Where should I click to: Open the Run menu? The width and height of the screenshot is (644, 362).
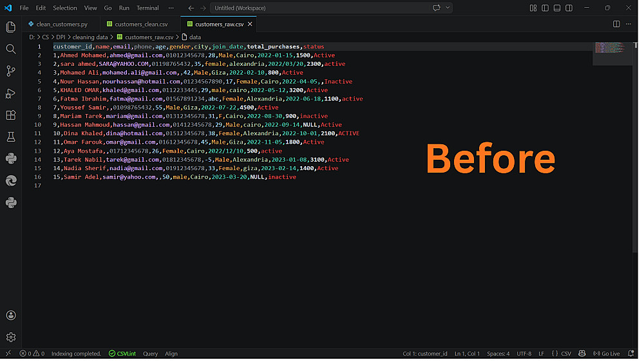click(x=125, y=8)
